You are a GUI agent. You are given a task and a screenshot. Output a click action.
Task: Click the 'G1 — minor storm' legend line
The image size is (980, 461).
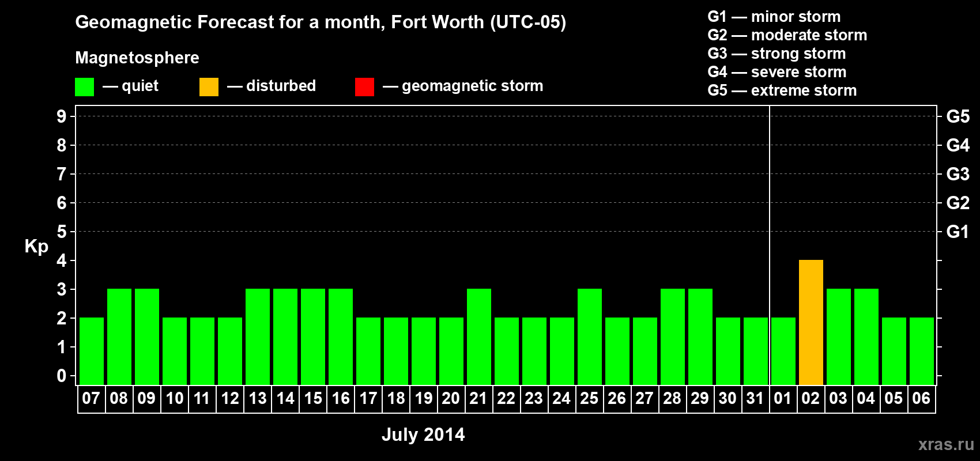point(774,17)
